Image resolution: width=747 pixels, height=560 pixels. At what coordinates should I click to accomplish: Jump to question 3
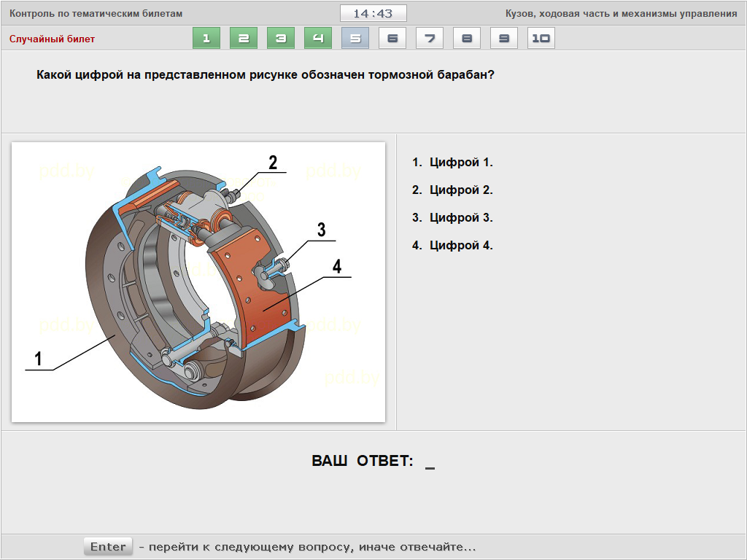[281, 39]
